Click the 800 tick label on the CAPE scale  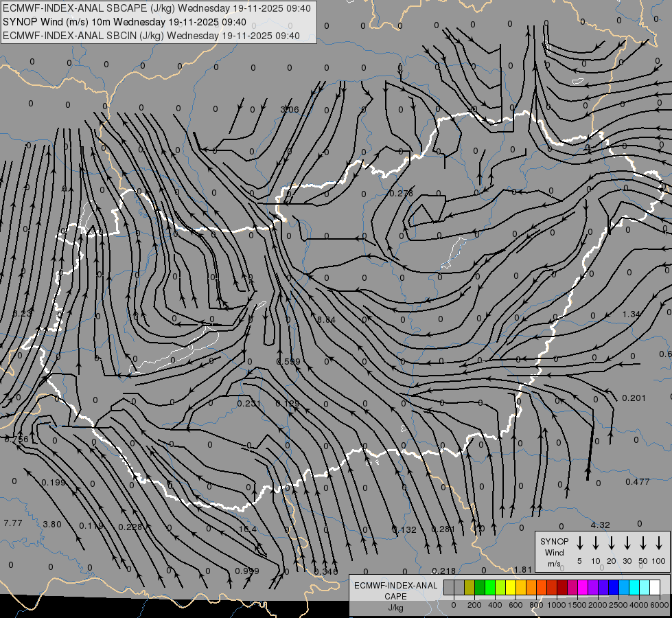coord(536,605)
